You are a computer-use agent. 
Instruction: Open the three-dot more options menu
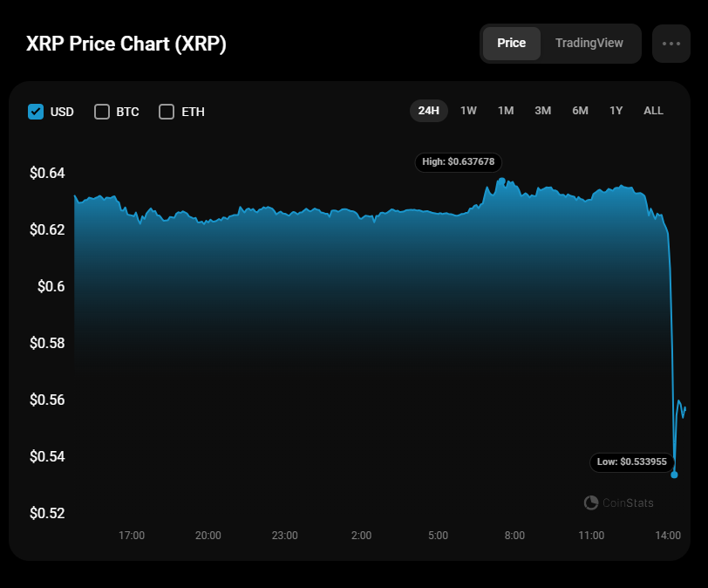coord(671,44)
